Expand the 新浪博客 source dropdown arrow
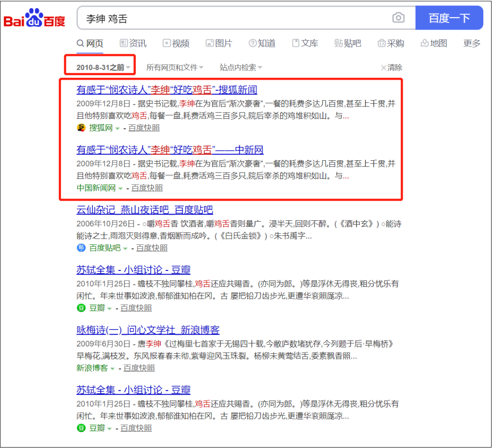 click(x=113, y=369)
